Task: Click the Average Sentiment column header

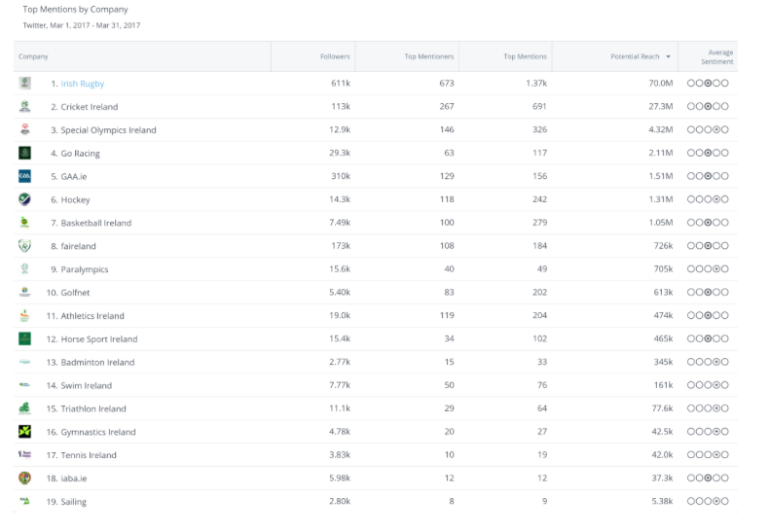Action: pyautogui.click(x=718, y=56)
